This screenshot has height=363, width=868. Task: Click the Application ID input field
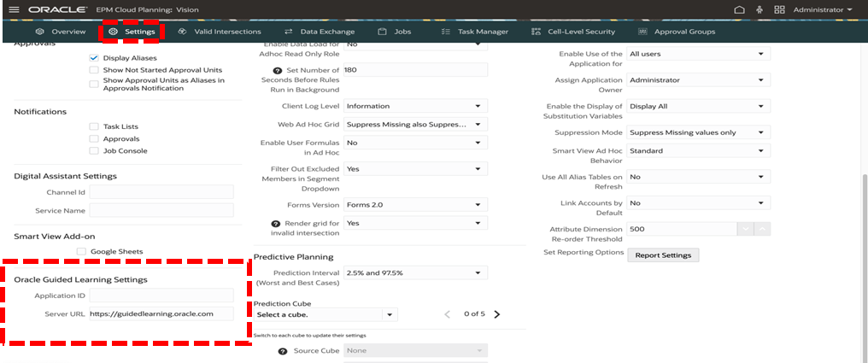161,296
